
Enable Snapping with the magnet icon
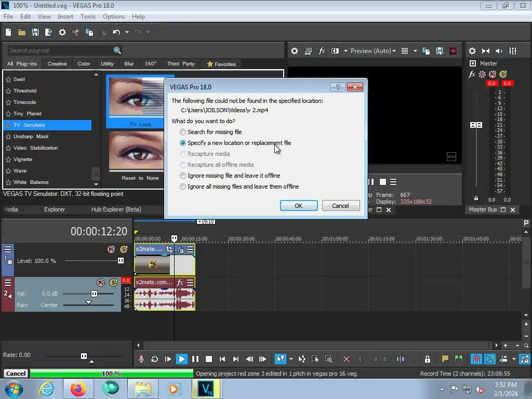click(476, 359)
